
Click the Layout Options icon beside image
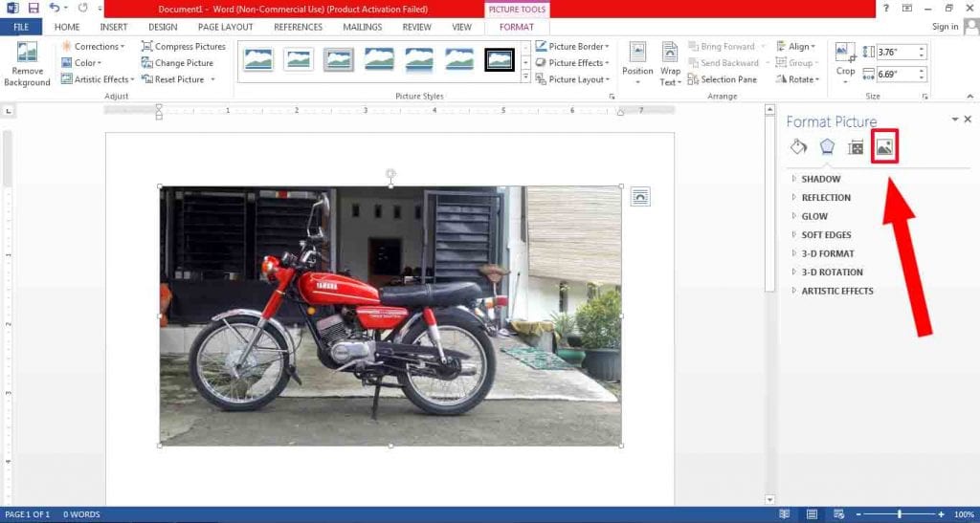640,197
